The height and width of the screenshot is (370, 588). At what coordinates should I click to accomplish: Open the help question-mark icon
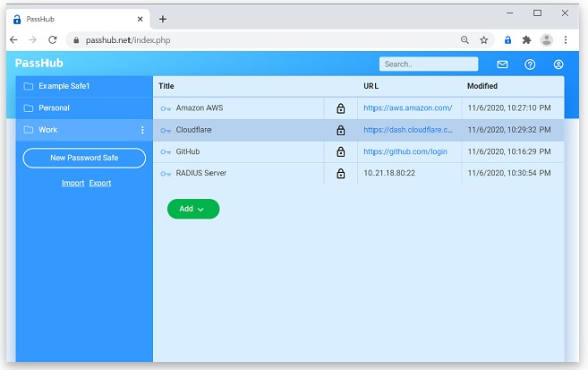pyautogui.click(x=530, y=65)
